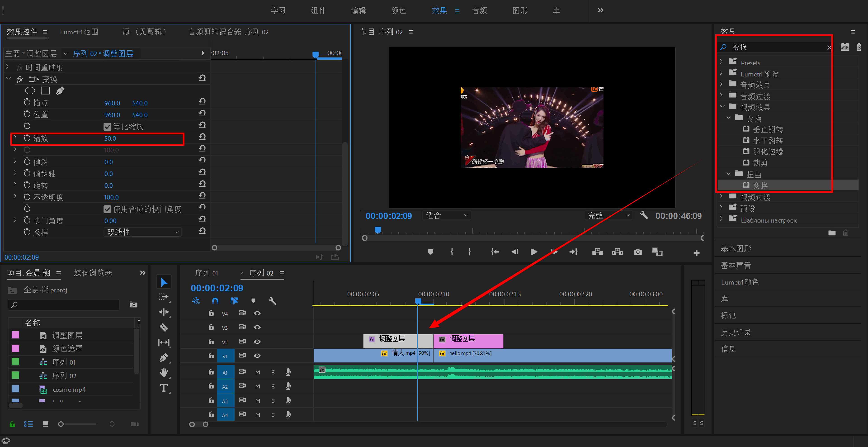Image resolution: width=868 pixels, height=447 pixels.
Task: Play the program monitor
Action: (534, 252)
